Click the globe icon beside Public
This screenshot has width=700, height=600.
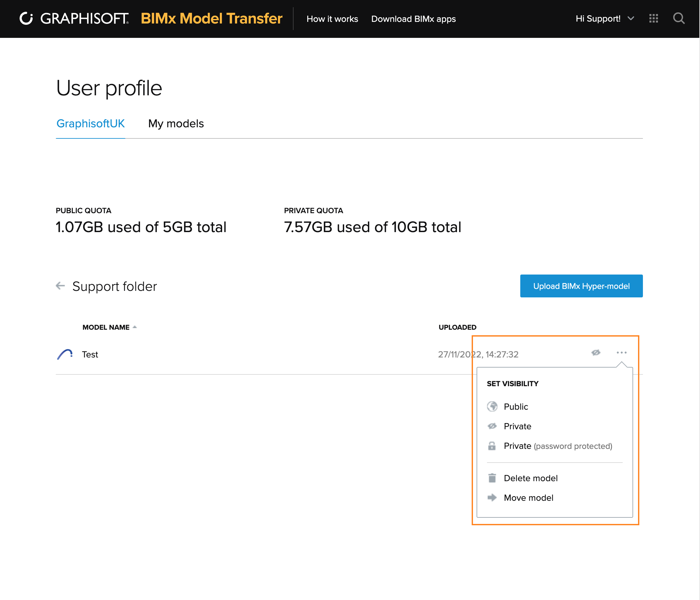click(492, 407)
